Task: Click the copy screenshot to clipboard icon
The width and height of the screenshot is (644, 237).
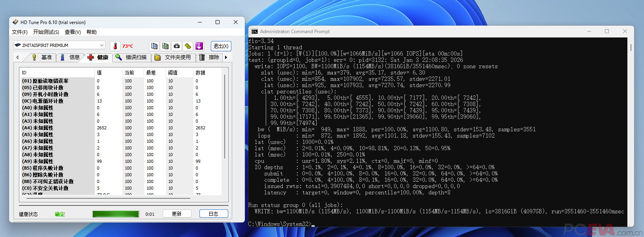Action: click(x=165, y=46)
